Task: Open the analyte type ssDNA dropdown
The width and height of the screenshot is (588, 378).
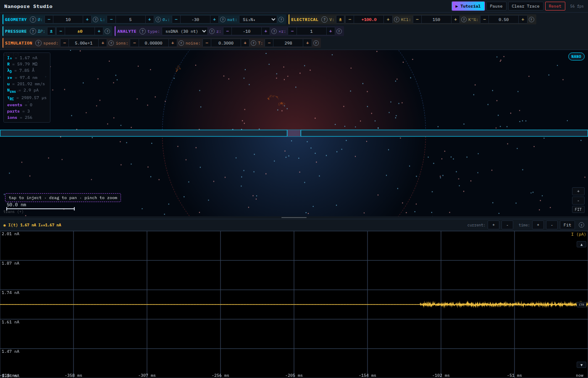Action: point(184,31)
